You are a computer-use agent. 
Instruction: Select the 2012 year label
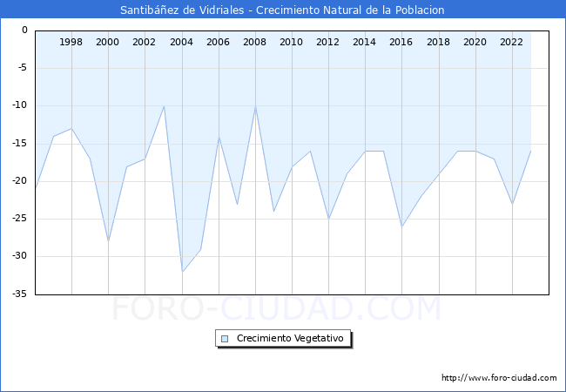coord(327,42)
